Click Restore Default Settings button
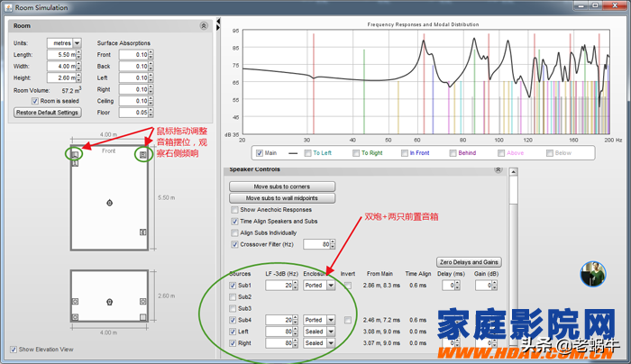The image size is (631, 364). pyautogui.click(x=48, y=113)
